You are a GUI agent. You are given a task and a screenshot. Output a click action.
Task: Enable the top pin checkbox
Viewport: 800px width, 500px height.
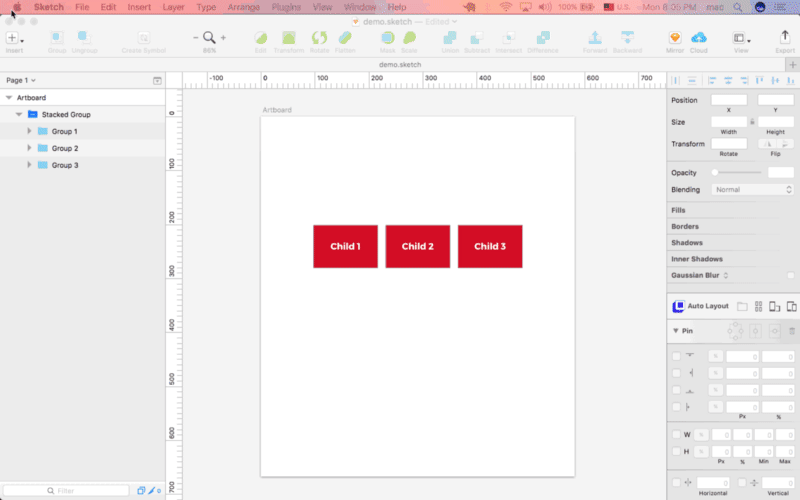[x=676, y=356]
